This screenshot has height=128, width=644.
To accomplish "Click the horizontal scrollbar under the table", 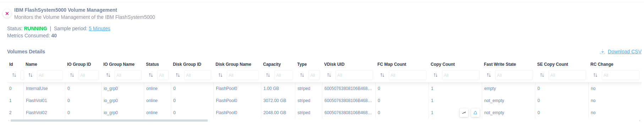I will 109,121.
